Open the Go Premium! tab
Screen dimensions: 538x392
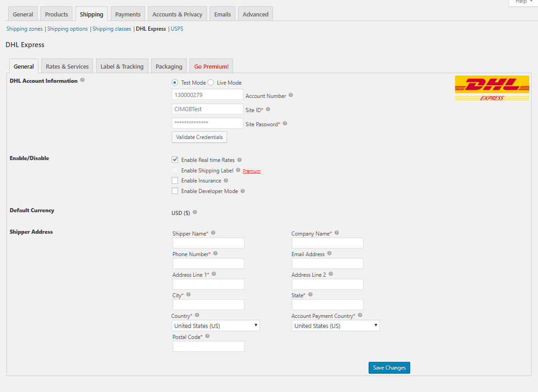pyautogui.click(x=212, y=66)
